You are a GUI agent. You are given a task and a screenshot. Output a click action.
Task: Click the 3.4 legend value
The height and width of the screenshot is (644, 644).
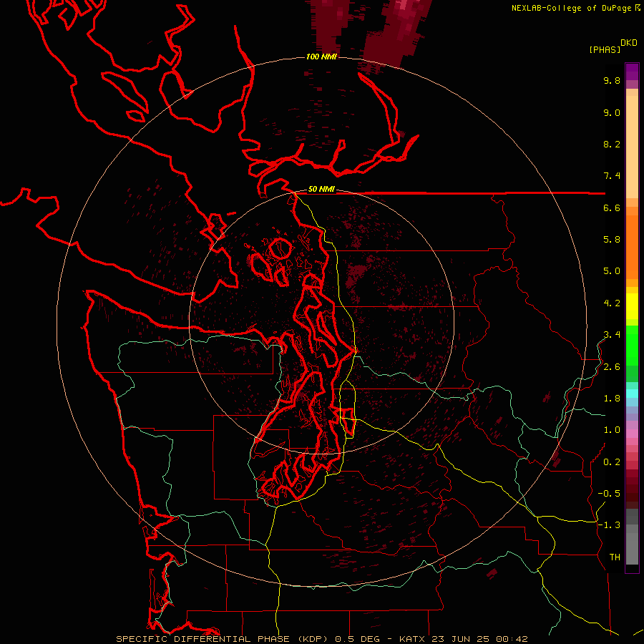(612, 335)
